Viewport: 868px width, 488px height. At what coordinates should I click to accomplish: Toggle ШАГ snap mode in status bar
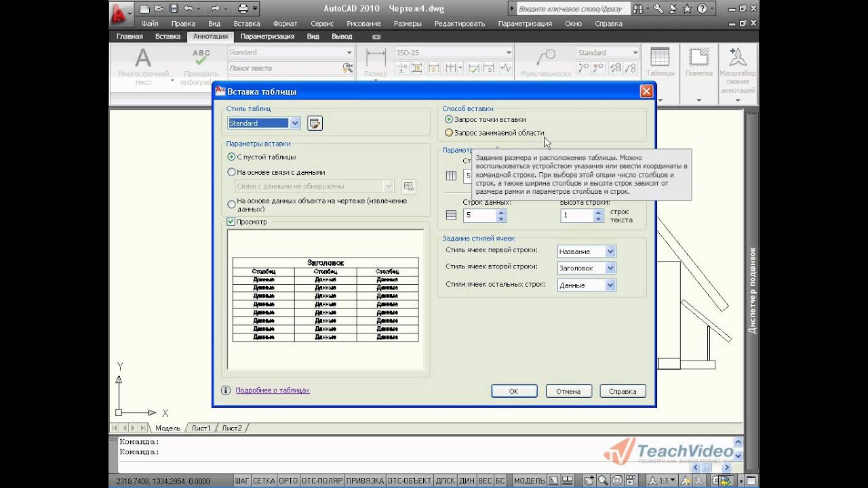coord(242,481)
